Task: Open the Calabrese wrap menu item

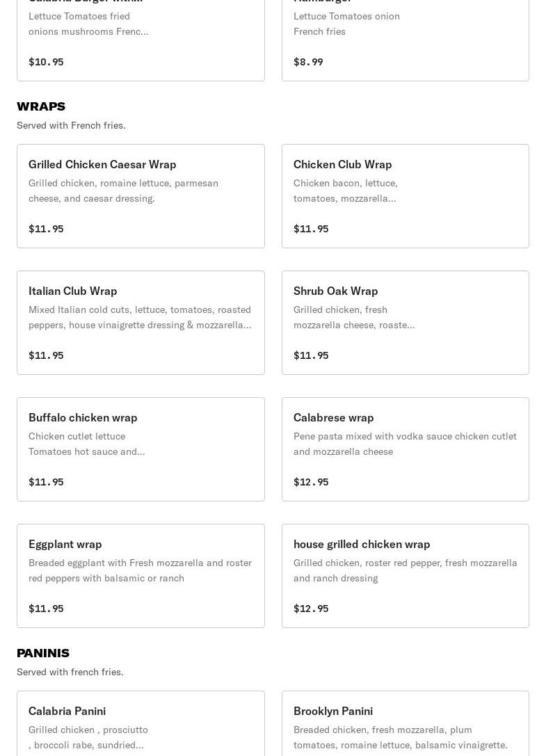Action: click(x=405, y=449)
